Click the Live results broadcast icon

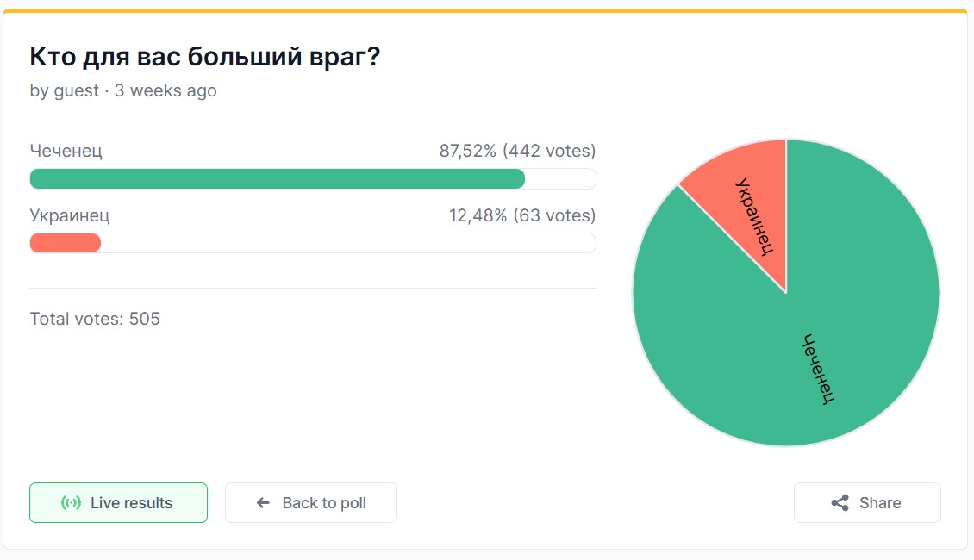click(x=71, y=503)
